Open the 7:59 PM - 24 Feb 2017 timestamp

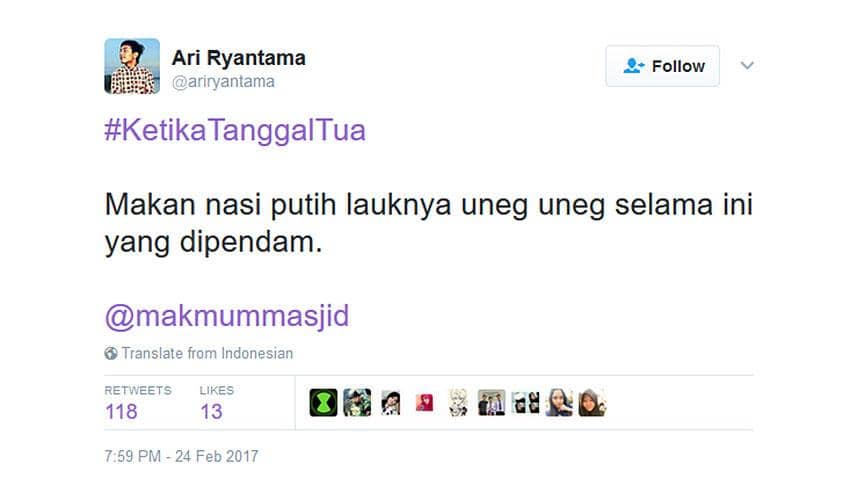coord(181,456)
